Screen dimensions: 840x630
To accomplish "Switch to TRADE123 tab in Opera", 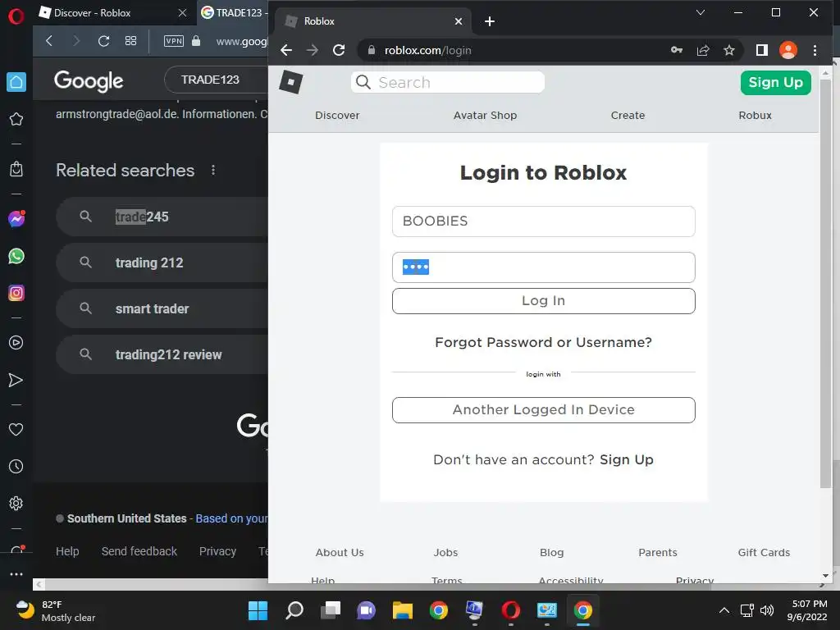I will (234, 13).
